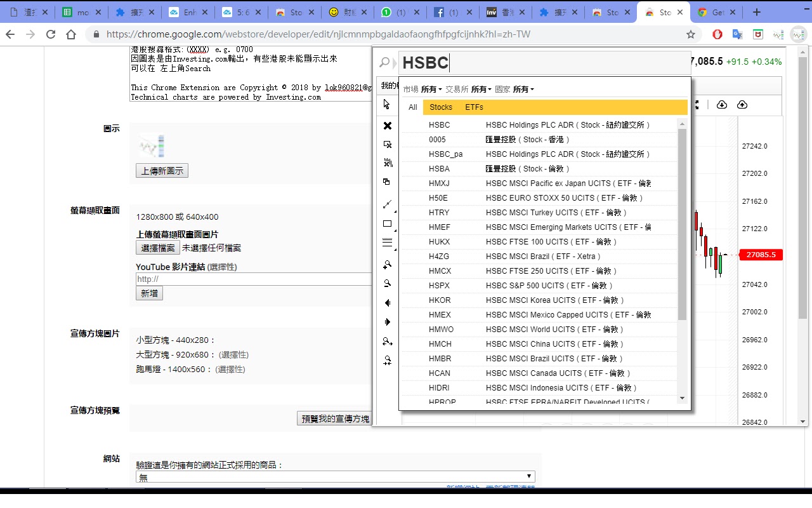This screenshot has width=812, height=508.
Task: Switch to the Google Sheets 'mo' tab
Action: click(81, 12)
